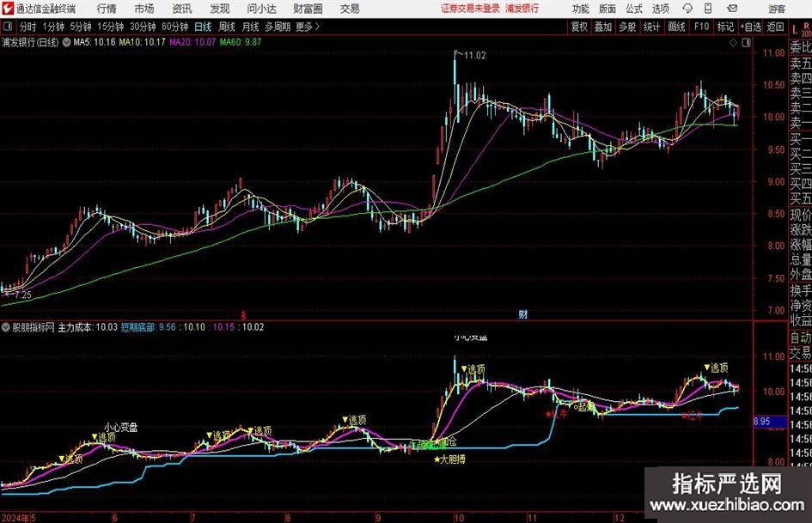The height and width of the screenshot is (523, 812).
Task: Click the 7.25 low price label
Action: click(23, 295)
